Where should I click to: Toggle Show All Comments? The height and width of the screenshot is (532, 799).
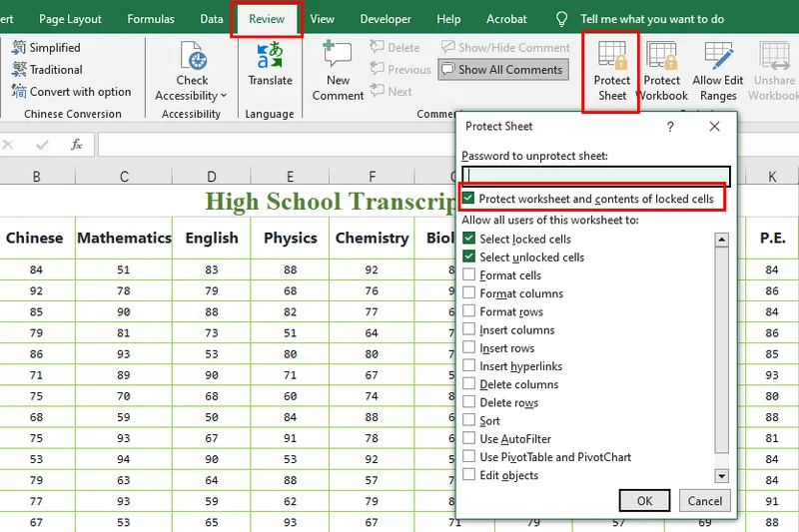pyautogui.click(x=503, y=70)
